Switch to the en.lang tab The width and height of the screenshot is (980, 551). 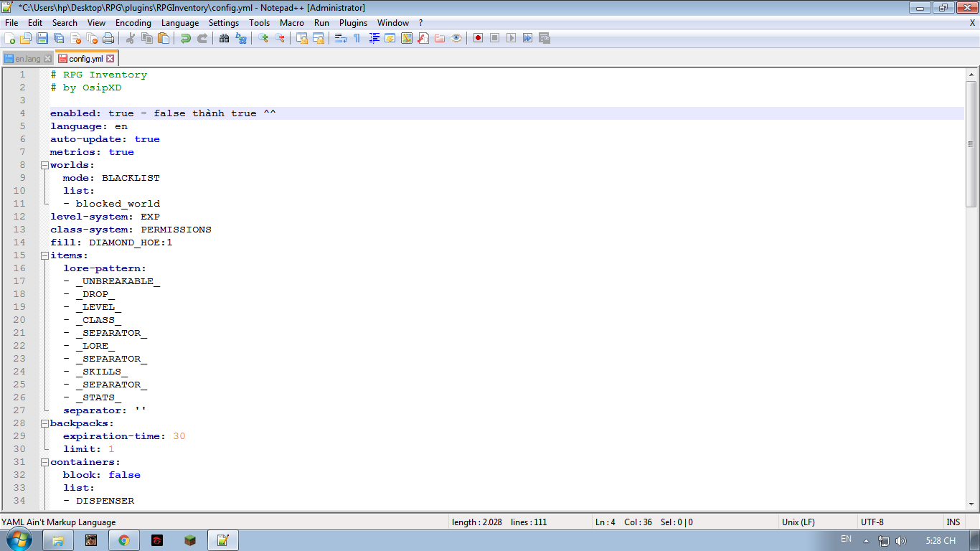(x=28, y=59)
